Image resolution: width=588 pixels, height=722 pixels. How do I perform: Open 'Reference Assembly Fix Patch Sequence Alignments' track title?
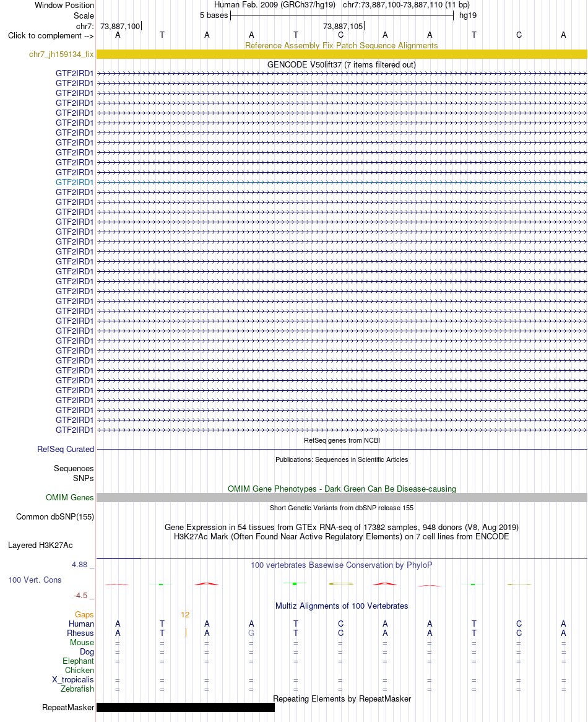point(342,45)
